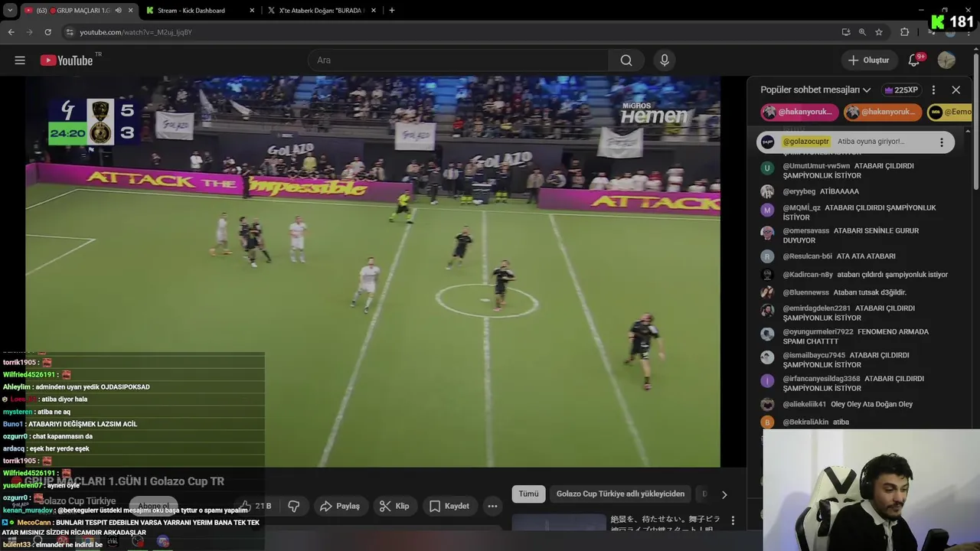Open the notifications bell

915,60
